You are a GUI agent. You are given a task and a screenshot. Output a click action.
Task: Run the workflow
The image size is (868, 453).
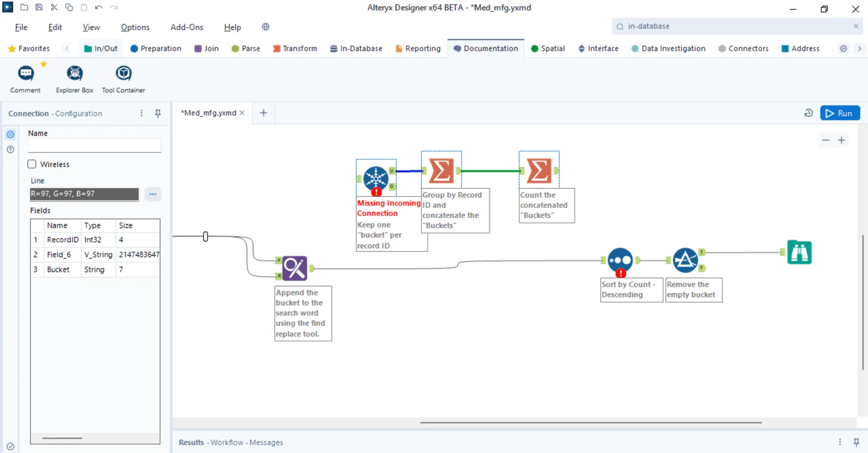(x=839, y=113)
